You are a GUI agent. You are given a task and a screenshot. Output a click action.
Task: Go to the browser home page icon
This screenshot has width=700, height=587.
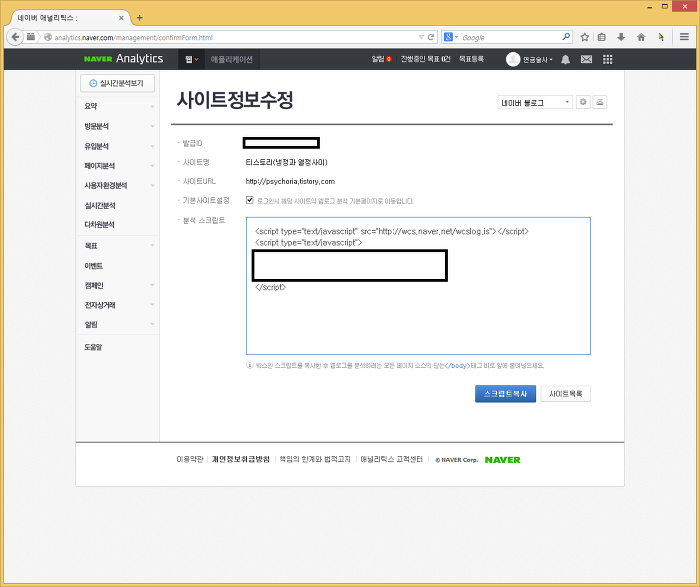pyautogui.click(x=641, y=37)
